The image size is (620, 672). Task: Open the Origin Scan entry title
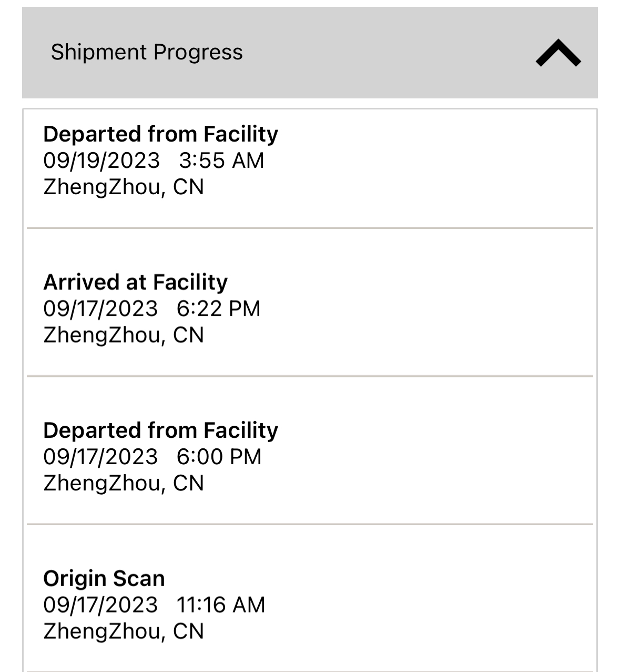tap(104, 578)
